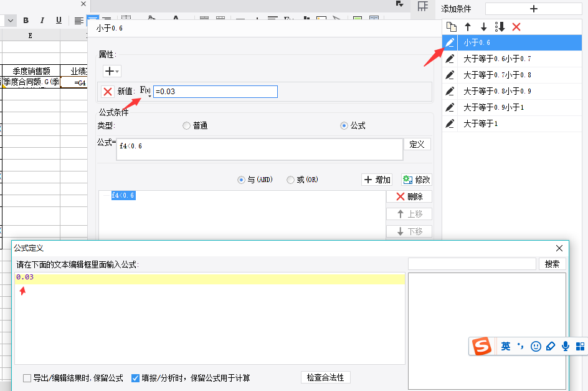The width and height of the screenshot is (588, 391).
Task: Close the 公式定义 dialog
Action: pos(559,248)
